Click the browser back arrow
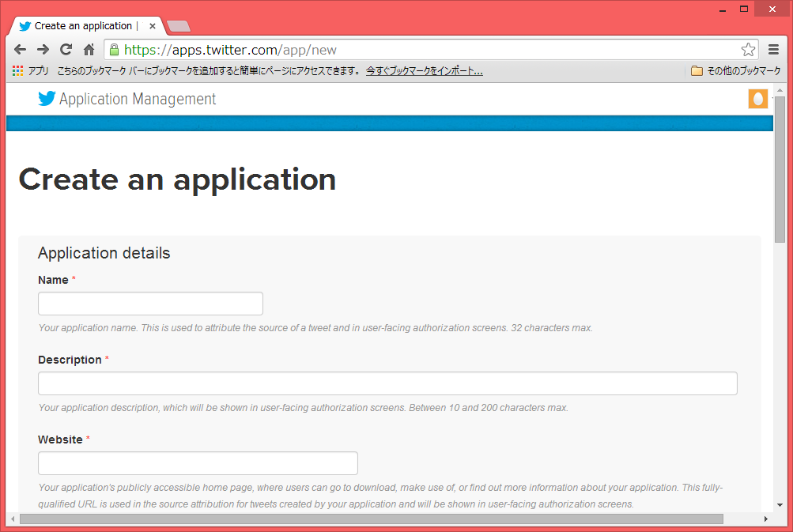 (21, 49)
